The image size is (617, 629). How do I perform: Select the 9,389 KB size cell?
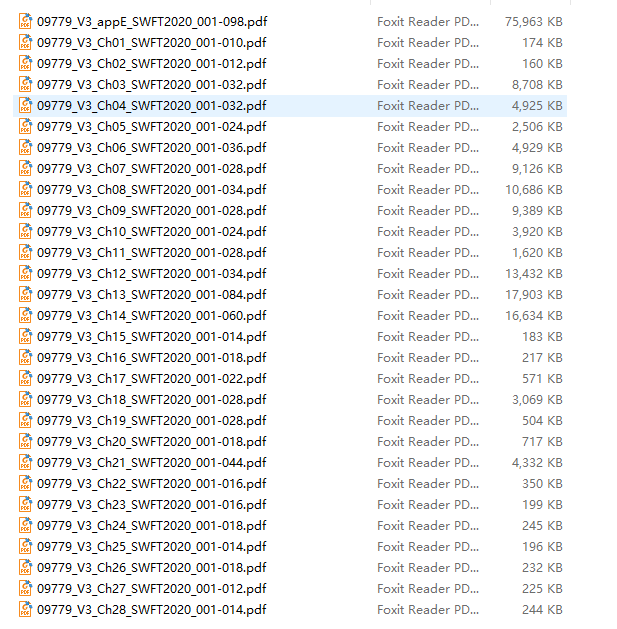click(537, 211)
